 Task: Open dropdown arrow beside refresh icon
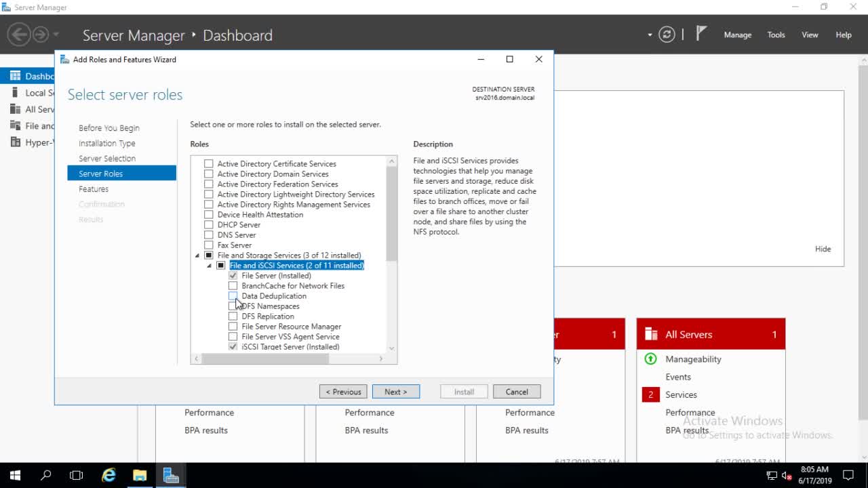click(x=650, y=35)
